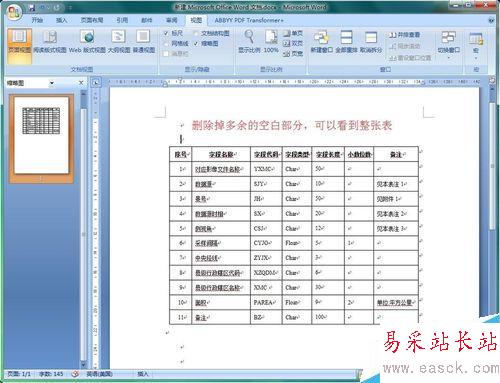The width and height of the screenshot is (500, 383).
Task: Open the 审阅 (Review) tab
Action: [172, 20]
